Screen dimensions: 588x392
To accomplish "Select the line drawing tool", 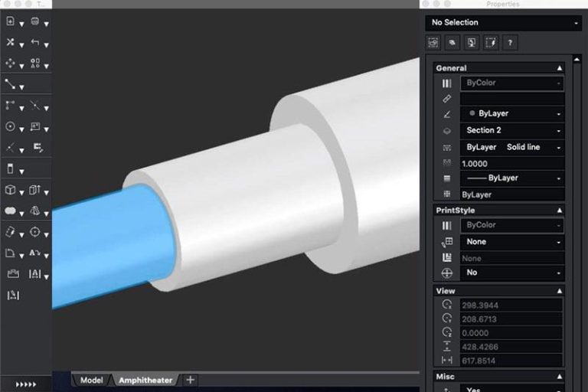I will [x=10, y=85].
